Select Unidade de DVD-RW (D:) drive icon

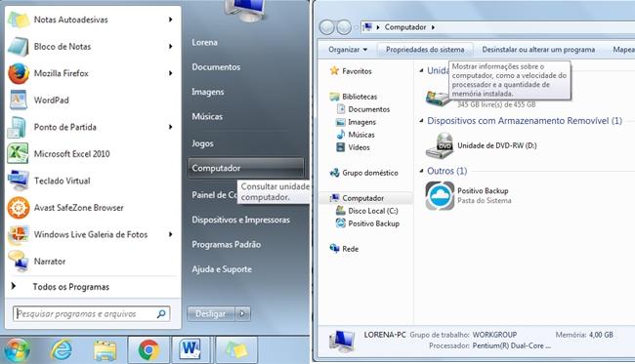coord(440,145)
